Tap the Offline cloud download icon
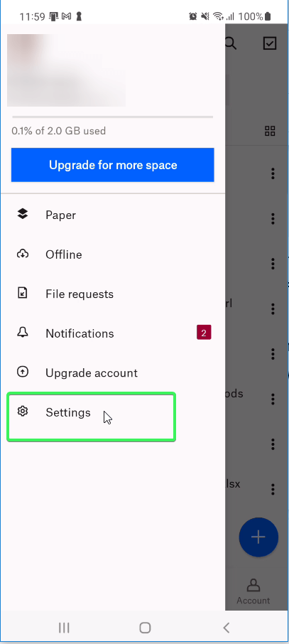Image resolution: width=289 pixels, height=644 pixels. point(23,254)
